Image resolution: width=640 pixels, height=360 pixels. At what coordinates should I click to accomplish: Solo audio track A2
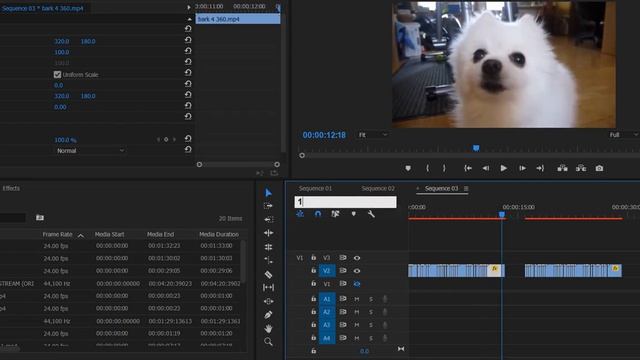(x=371, y=312)
